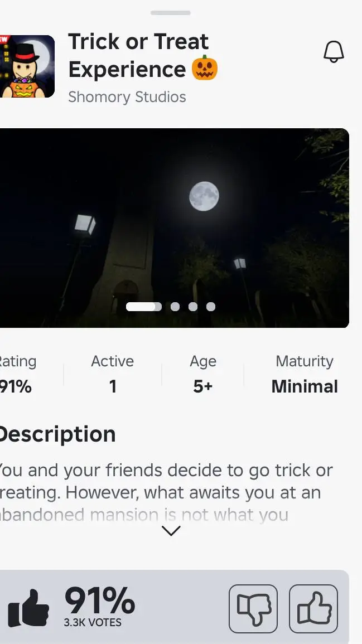Image resolution: width=362 pixels, height=644 pixels.
Task: Click the Maturity Minimal stat
Action: (305, 374)
